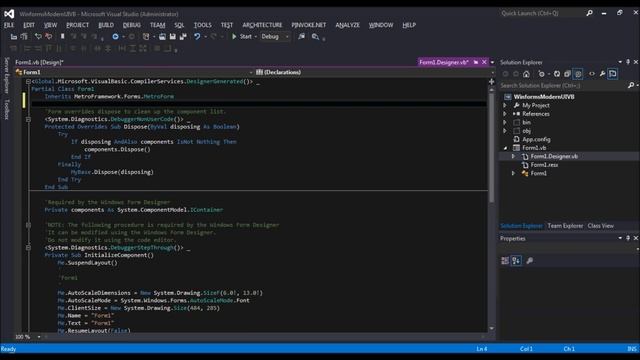Screen dimensions: 640x360
Task: Switch to Form1.vb [Design] tab
Action: [x=39, y=62]
